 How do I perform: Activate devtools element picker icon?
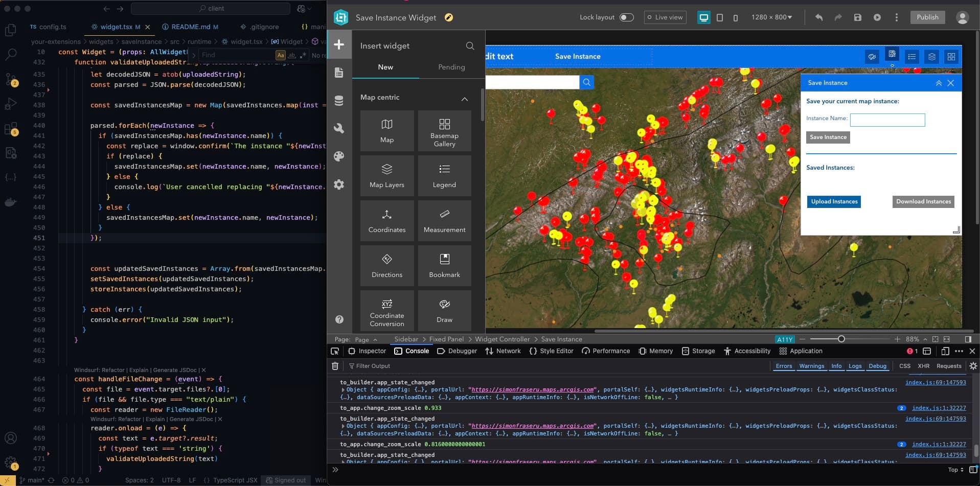click(x=335, y=351)
